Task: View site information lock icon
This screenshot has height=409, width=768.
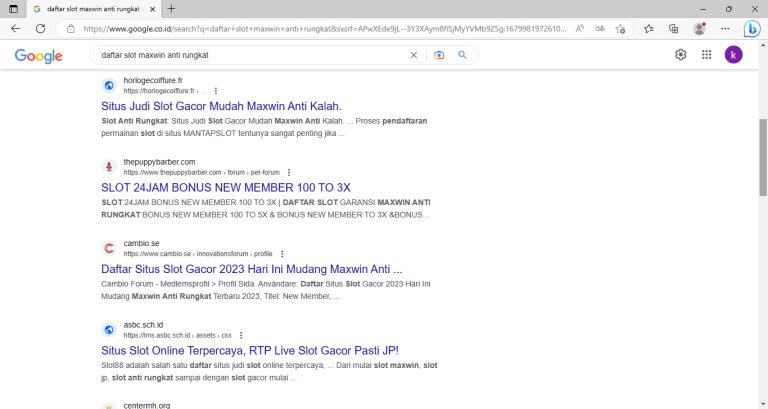Action: point(71,29)
